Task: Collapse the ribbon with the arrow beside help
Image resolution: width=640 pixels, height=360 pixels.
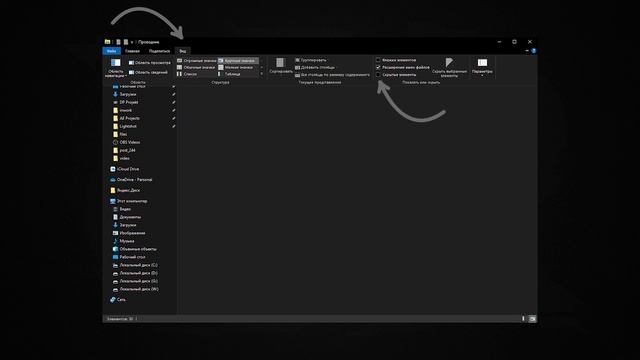Action: pyautogui.click(x=527, y=51)
